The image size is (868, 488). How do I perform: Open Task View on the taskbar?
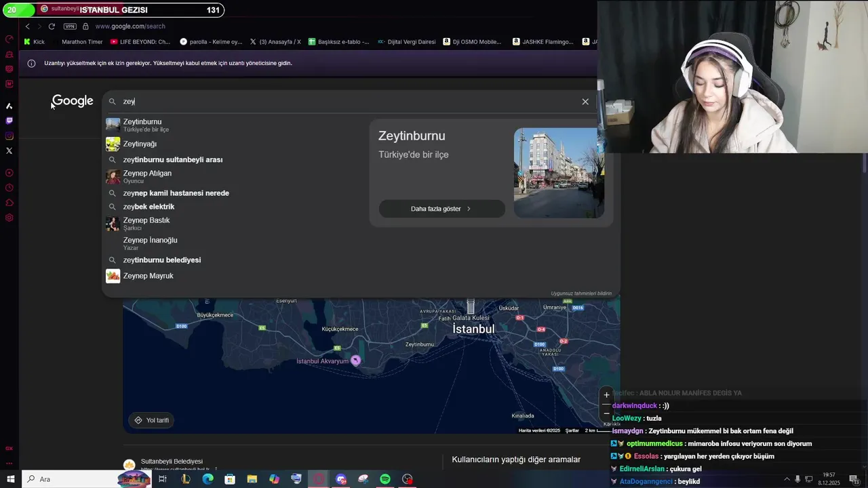163,479
